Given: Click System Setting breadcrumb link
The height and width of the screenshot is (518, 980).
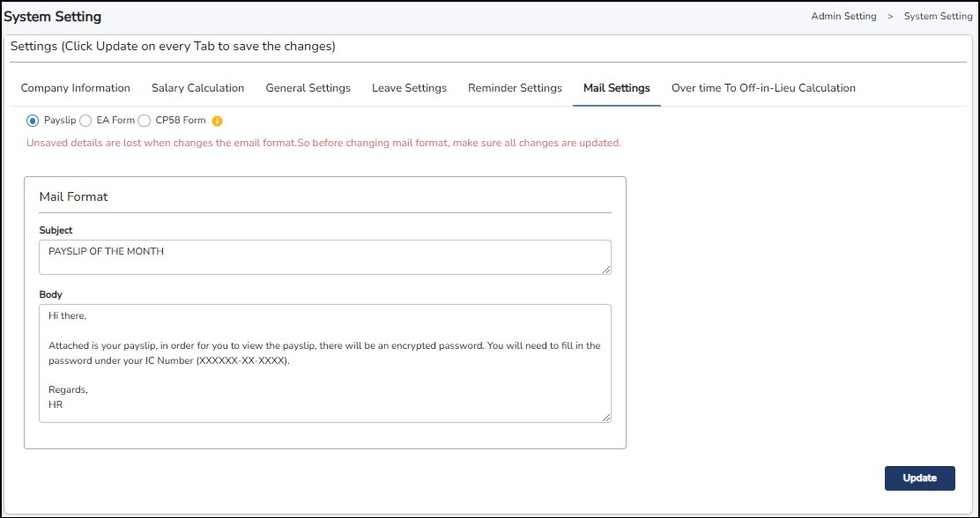Looking at the screenshot, I should tap(938, 17).
